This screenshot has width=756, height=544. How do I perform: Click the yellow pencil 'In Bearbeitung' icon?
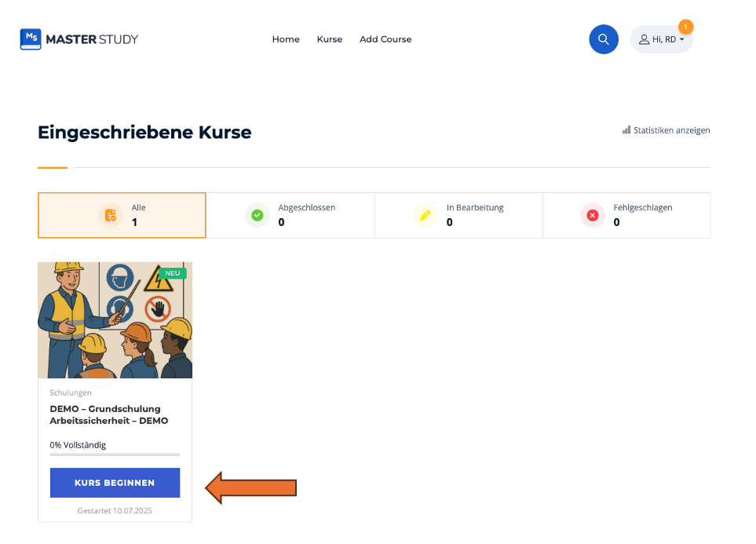(425, 215)
